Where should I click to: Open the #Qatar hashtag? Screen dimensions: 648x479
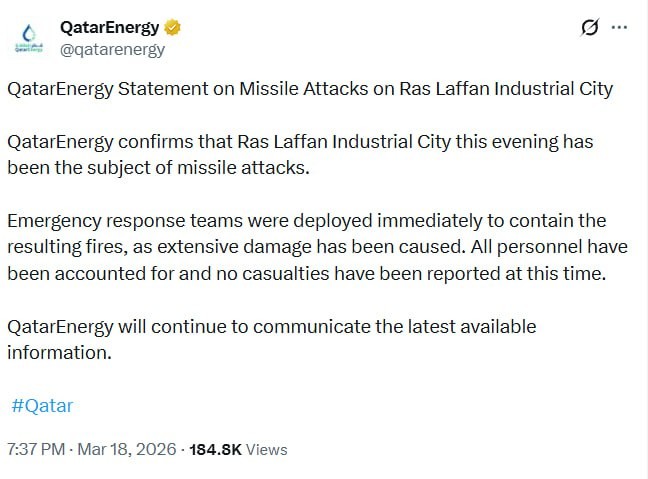tap(42, 406)
